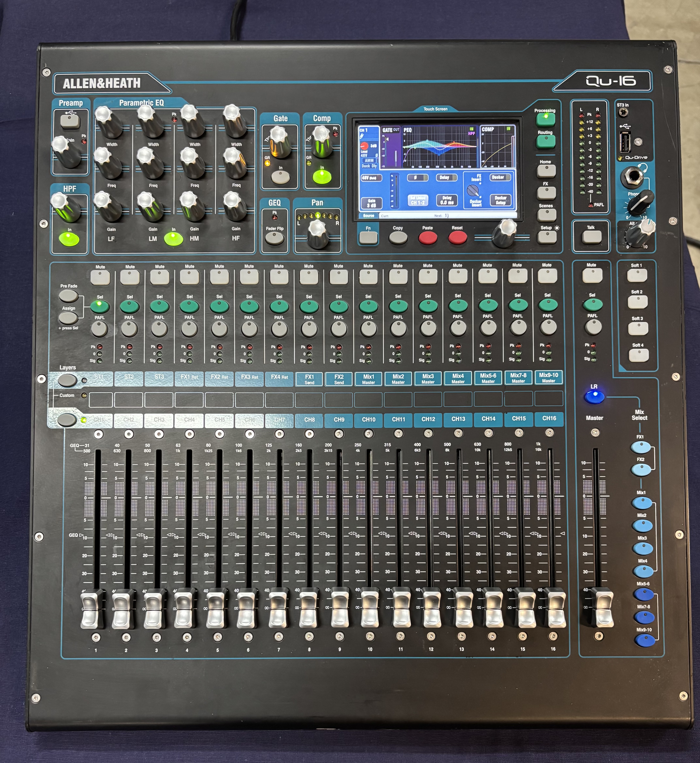
Task: Tap the FX Insert rotary selector on the touchscreen
Action: [473, 190]
